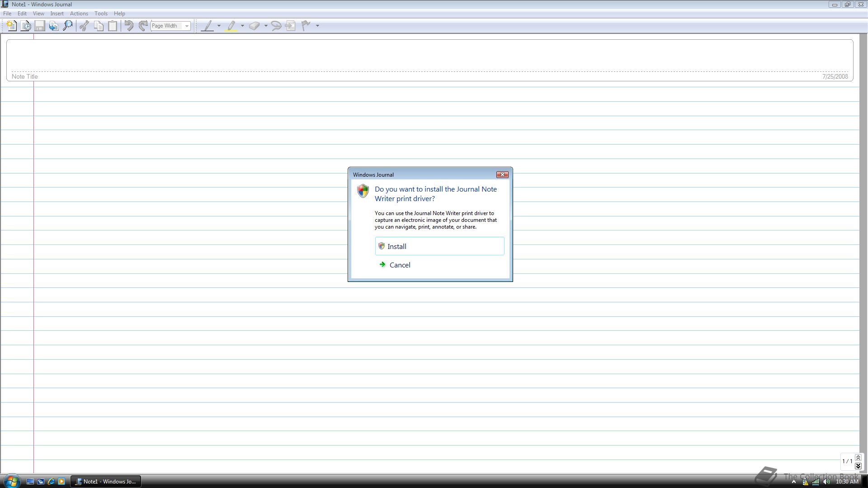The width and height of the screenshot is (868, 488).
Task: Open the Windows Start orb
Action: click(x=11, y=481)
